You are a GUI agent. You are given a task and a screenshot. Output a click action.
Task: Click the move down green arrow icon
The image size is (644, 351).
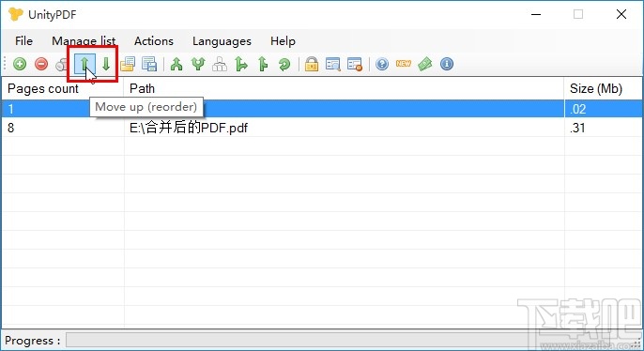point(106,64)
